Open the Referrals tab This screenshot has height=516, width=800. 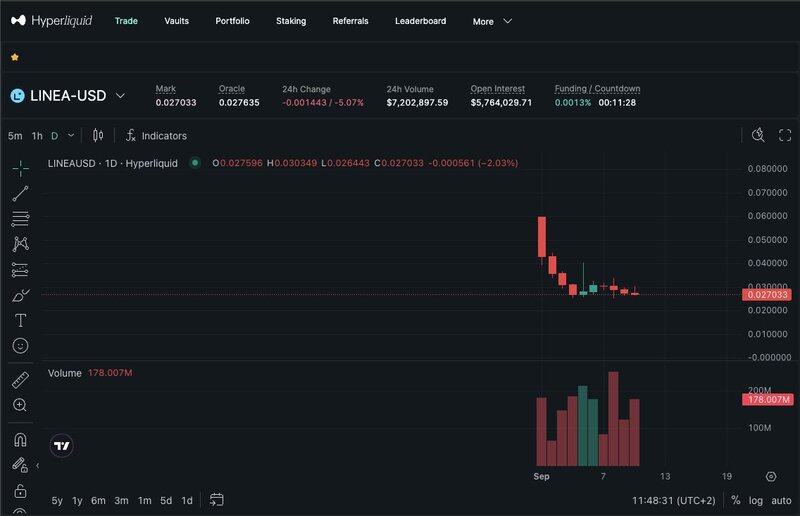point(350,21)
